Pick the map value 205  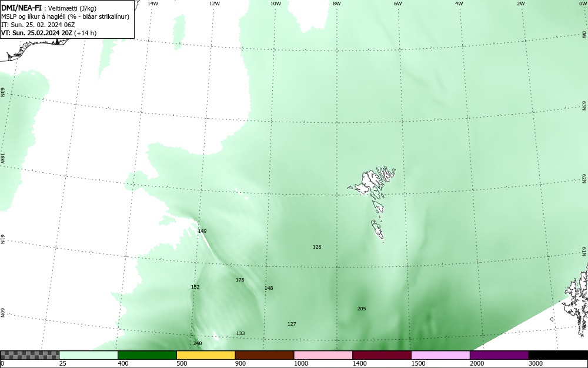point(362,309)
